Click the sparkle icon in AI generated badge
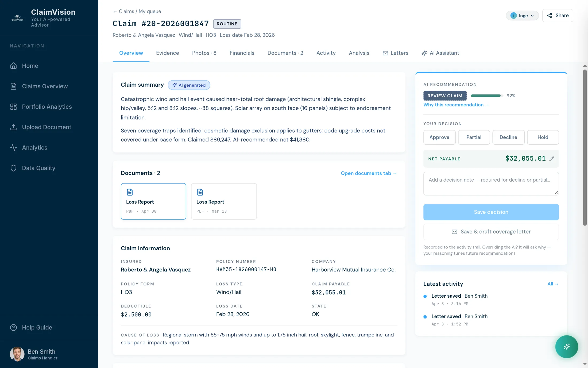This screenshot has width=588, height=368. (x=175, y=85)
